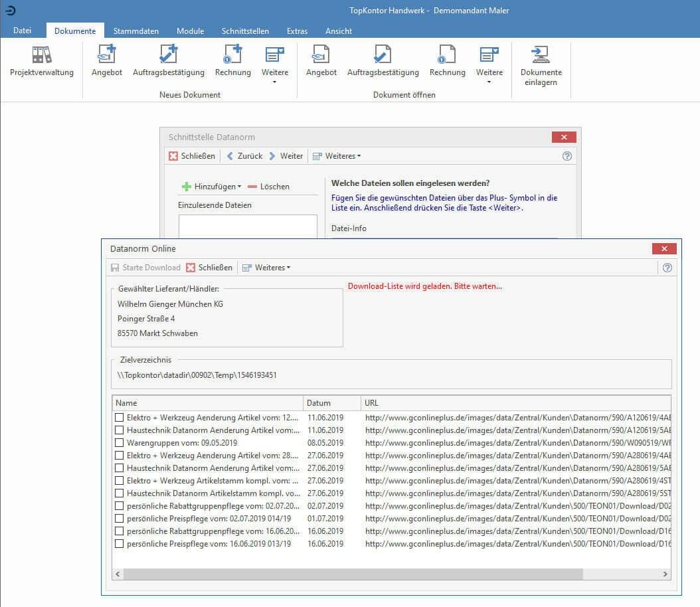The height and width of the screenshot is (607, 700).
Task: Click the Löschen button
Action: [269, 186]
